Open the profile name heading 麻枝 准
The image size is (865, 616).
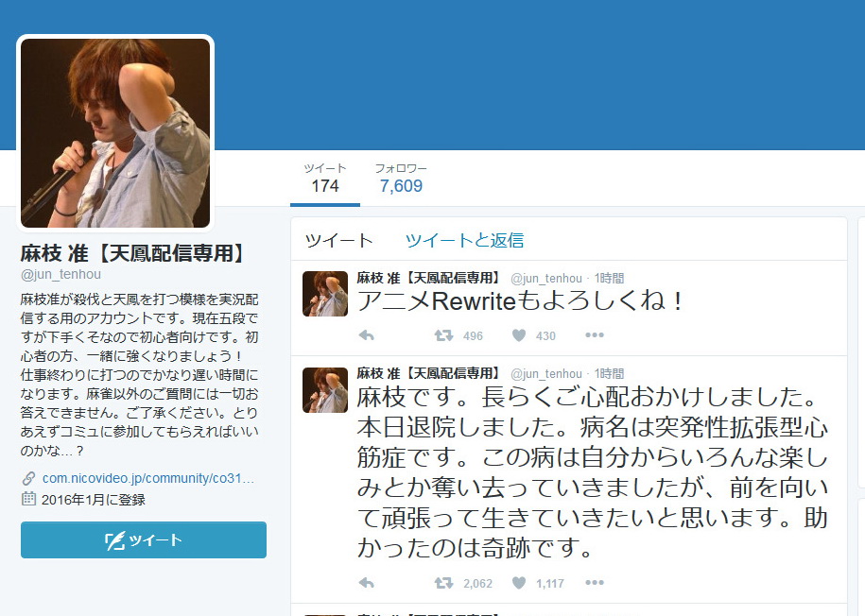click(x=133, y=253)
